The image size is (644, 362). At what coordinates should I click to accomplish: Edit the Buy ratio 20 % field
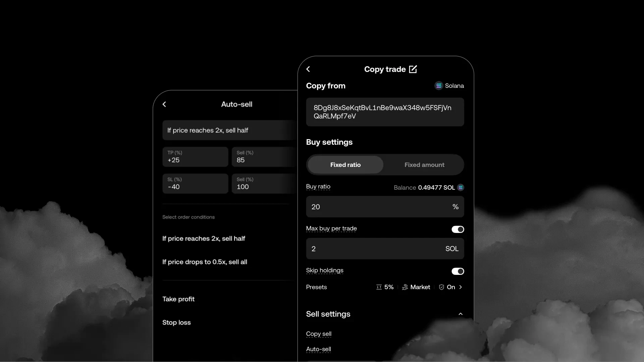(x=385, y=207)
